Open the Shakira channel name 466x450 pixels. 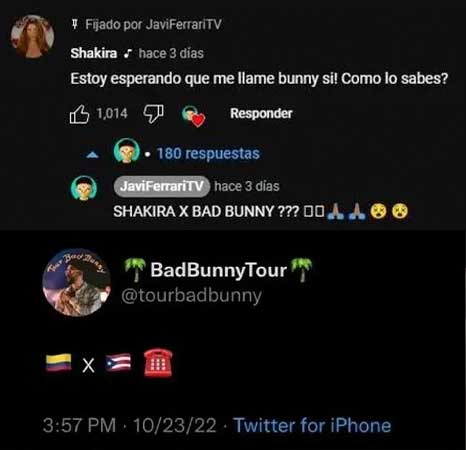click(x=94, y=53)
